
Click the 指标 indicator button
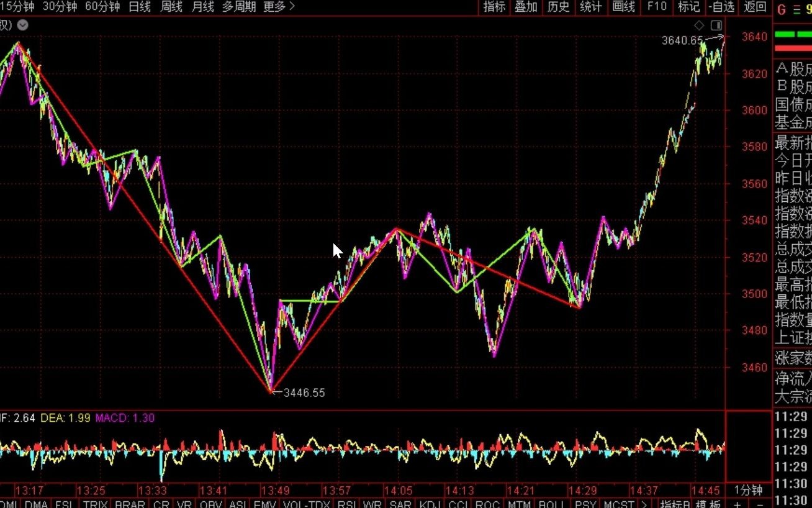494,7
